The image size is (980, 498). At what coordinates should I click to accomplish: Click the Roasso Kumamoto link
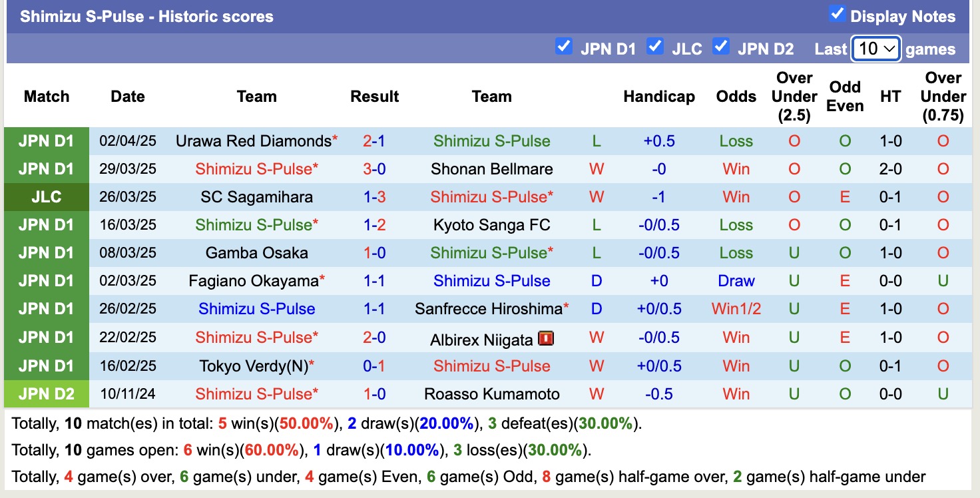click(x=491, y=393)
